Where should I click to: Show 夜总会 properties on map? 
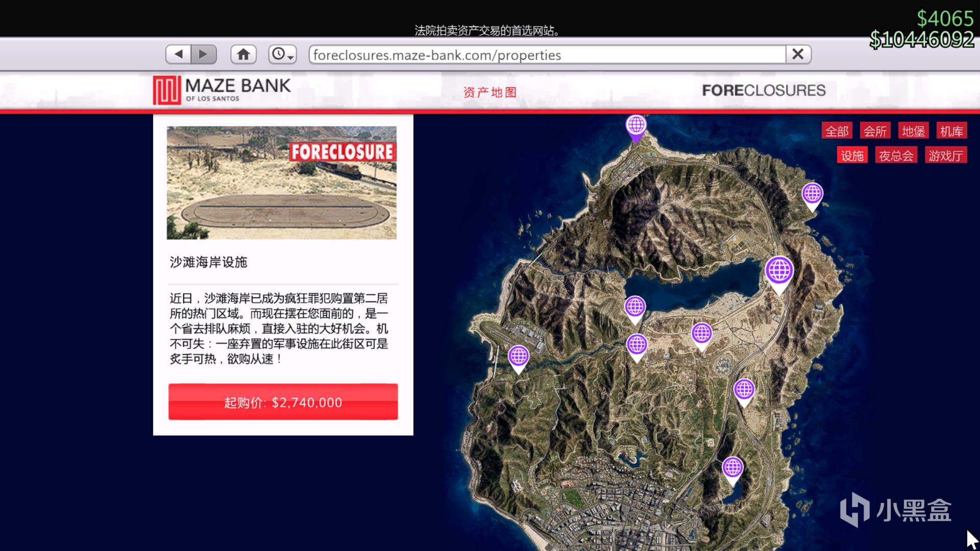pyautogui.click(x=896, y=156)
